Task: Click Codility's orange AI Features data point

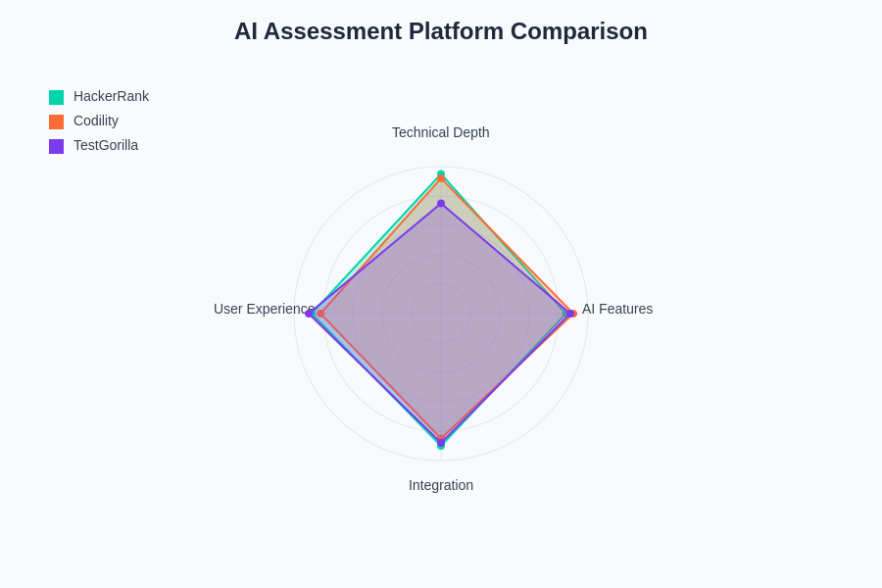Action: pos(573,314)
